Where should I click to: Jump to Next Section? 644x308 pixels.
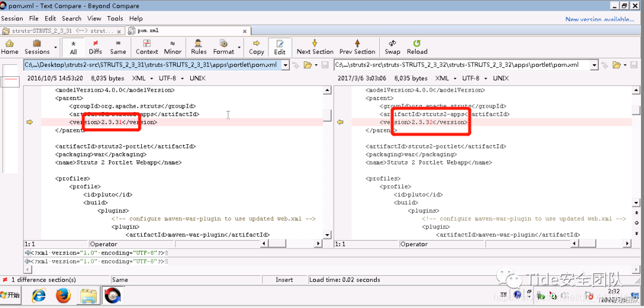tap(315, 47)
